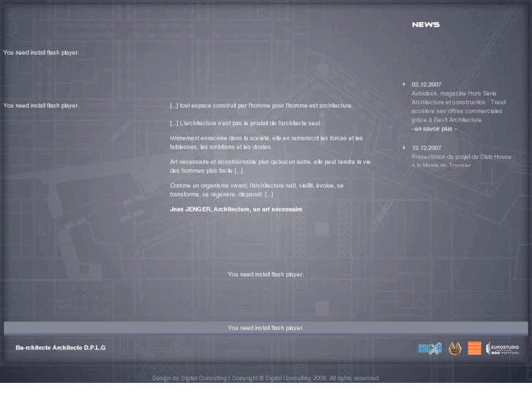Screen dimensions: 532x399
Task: Click the "Design by Digital Consulting" footer credit
Action: pyautogui.click(x=190, y=379)
